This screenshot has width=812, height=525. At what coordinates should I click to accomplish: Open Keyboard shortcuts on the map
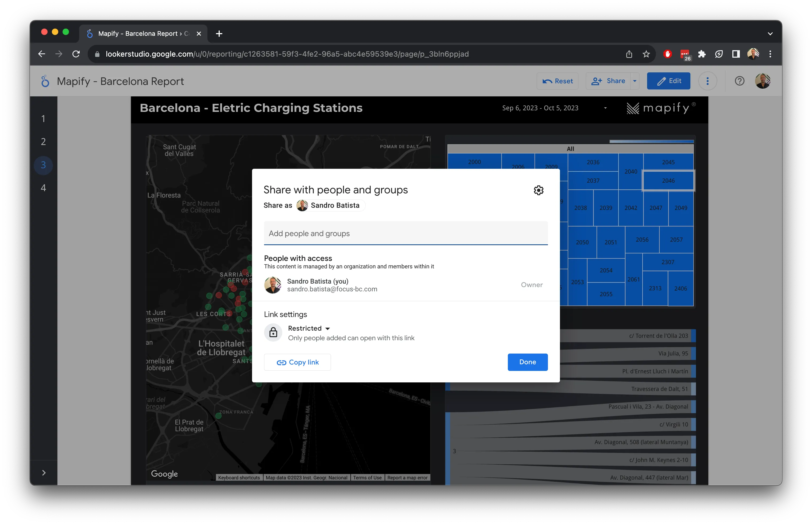[x=239, y=478]
